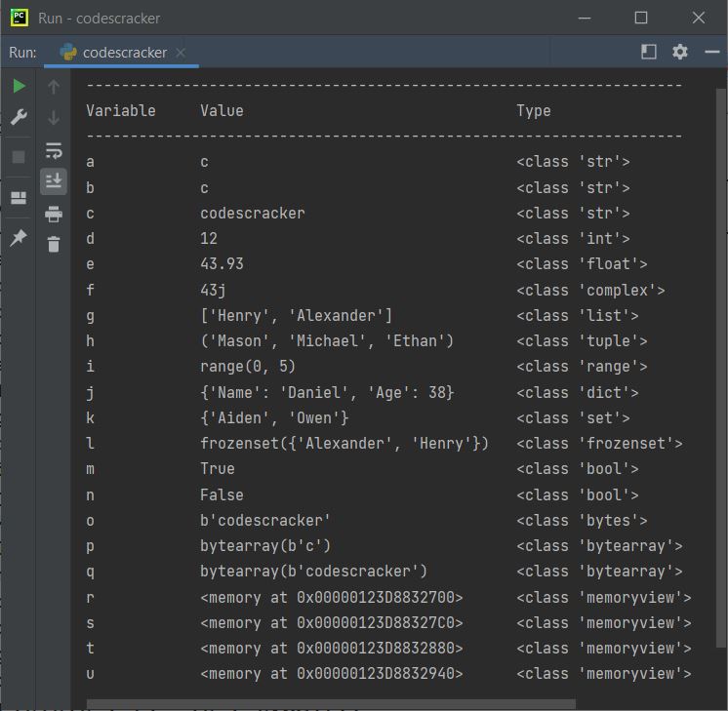Click the list ['Henry', 'Alexander'] value
Screen dimensions: 728x711
[x=297, y=316]
